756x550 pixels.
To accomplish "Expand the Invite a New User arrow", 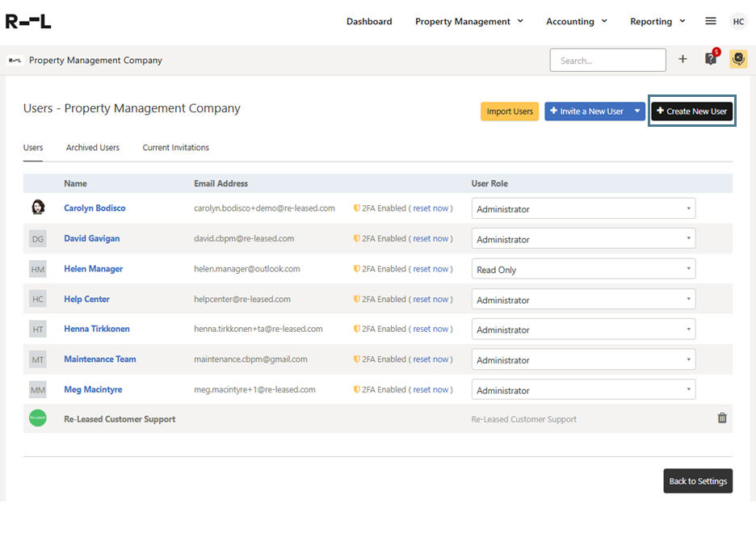I will pyautogui.click(x=637, y=111).
